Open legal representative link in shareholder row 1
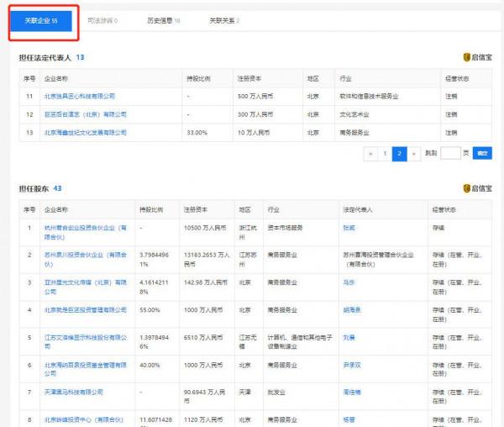Image resolution: width=504 pixels, height=427 pixels. [x=349, y=228]
